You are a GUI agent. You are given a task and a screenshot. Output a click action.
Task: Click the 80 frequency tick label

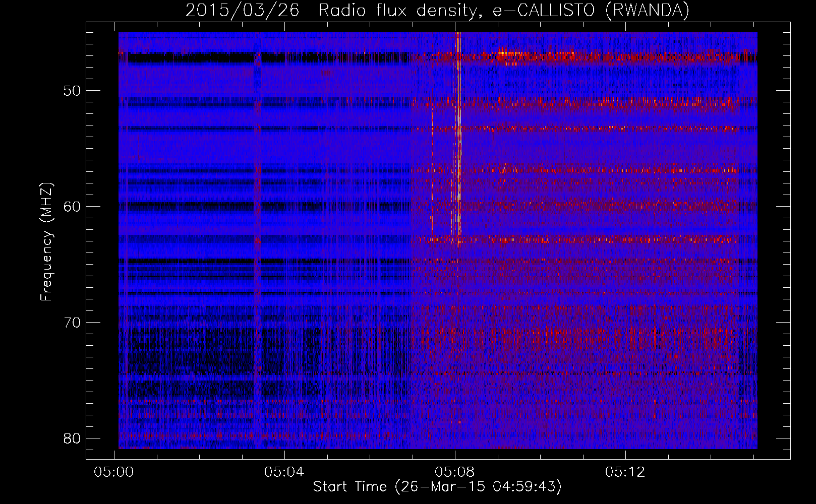[73, 438]
